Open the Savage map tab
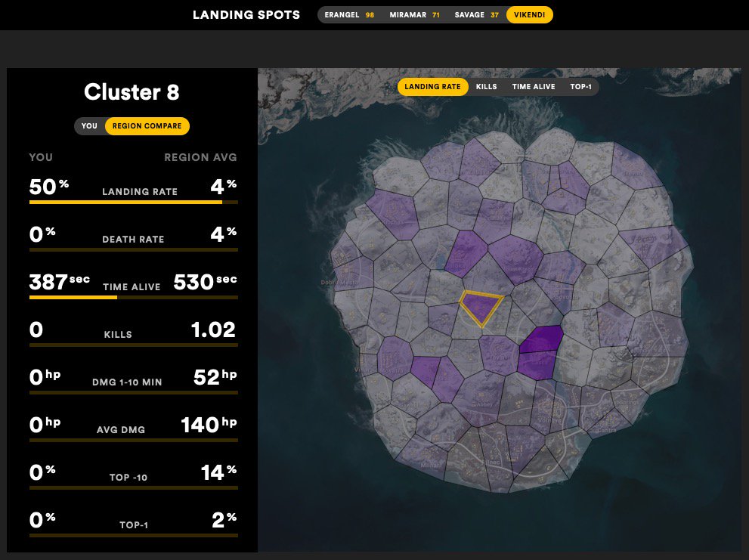The width and height of the screenshot is (749, 560). coord(476,15)
